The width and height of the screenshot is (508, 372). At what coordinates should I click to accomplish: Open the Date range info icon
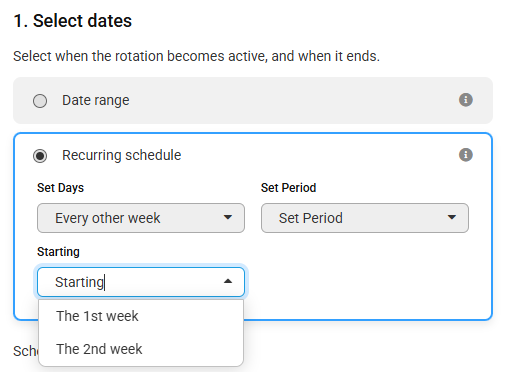[466, 100]
